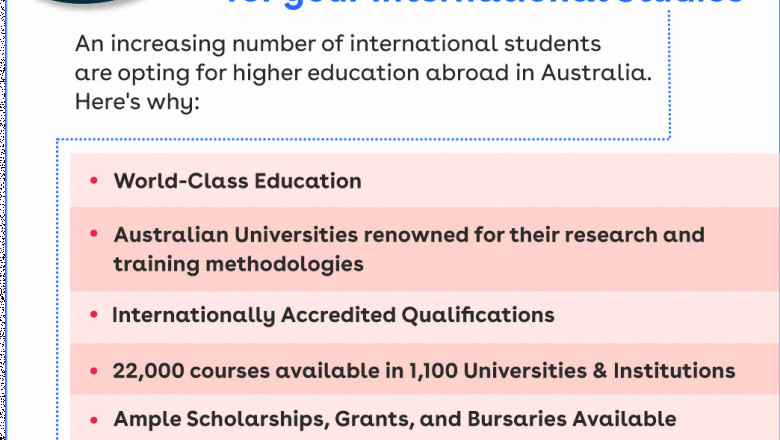Click the red bullet beside Internationally Accredited Qualifications
The image size is (780, 440).
tap(93, 315)
